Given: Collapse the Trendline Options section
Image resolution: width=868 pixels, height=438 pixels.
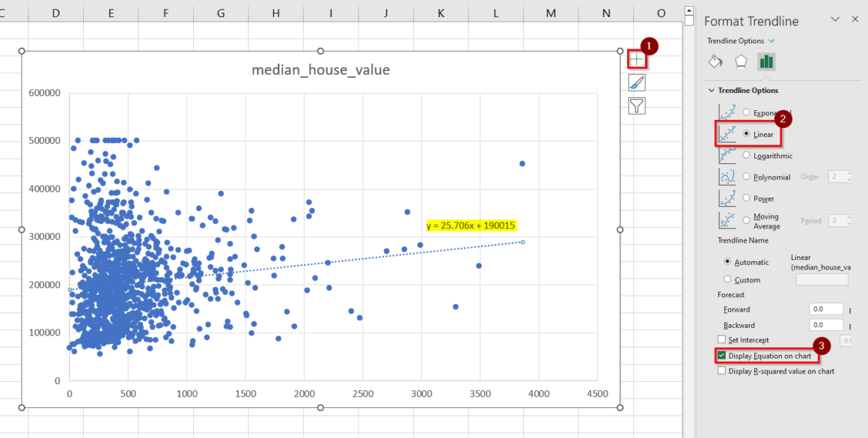Looking at the screenshot, I should (711, 90).
